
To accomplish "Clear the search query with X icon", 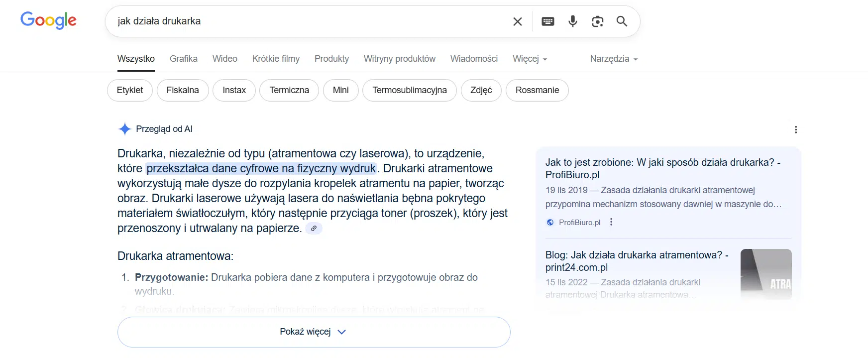I will coord(517,21).
